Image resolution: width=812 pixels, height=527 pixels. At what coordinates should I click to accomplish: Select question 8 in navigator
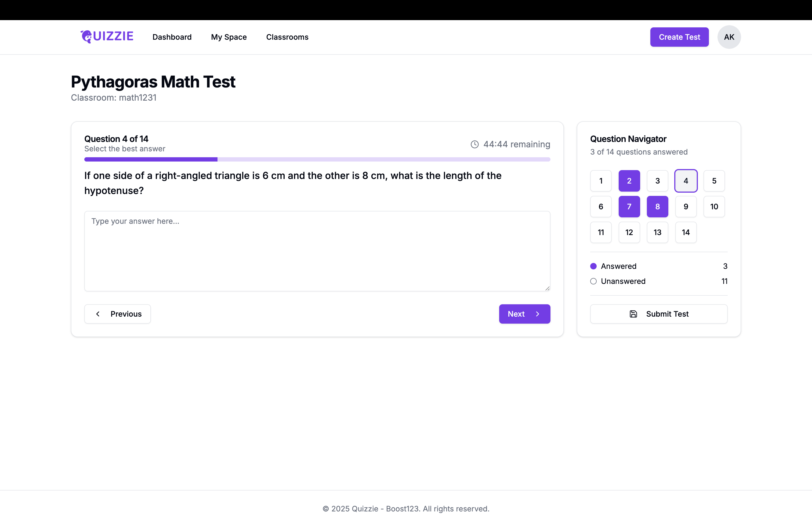coord(657,207)
